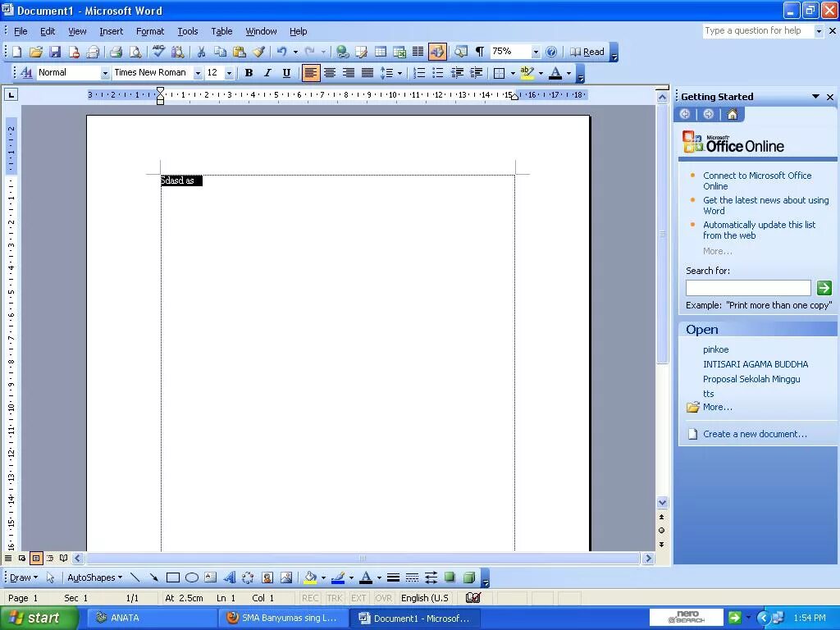This screenshot has height=630, width=840.
Task: Open the Columns layout icon
Action: [x=418, y=52]
